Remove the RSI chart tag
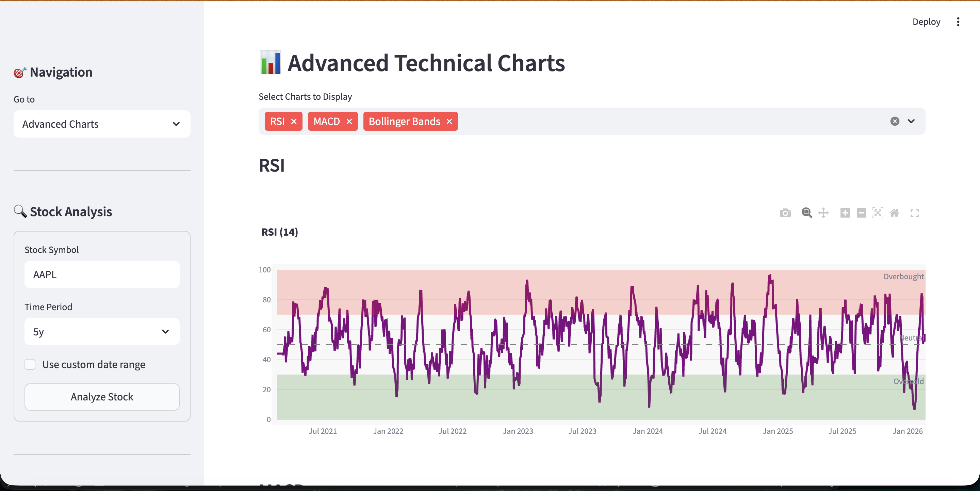This screenshot has height=491, width=980. pyautogui.click(x=294, y=121)
